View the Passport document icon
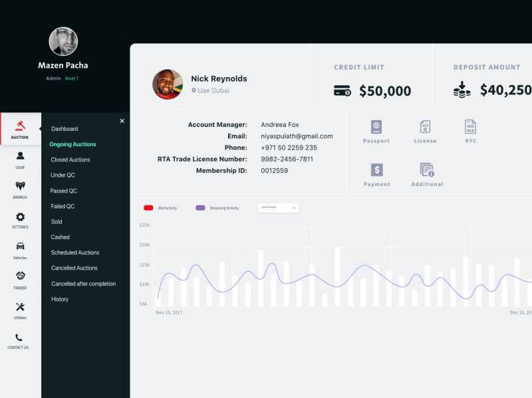Screen dimensions: 532x398 point(376,127)
